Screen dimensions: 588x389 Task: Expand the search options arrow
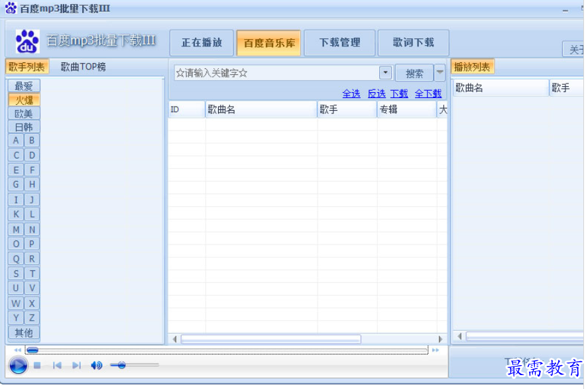440,72
